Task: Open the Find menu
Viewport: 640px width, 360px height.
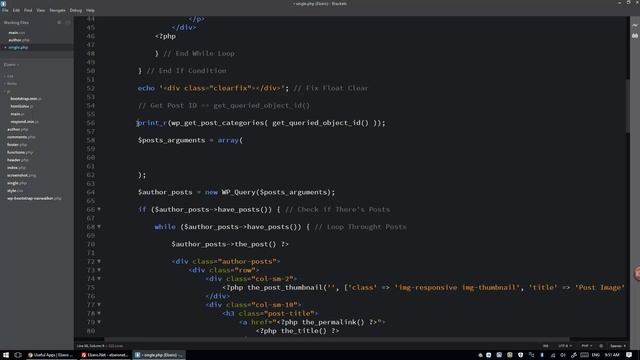Action: pyautogui.click(x=28, y=10)
